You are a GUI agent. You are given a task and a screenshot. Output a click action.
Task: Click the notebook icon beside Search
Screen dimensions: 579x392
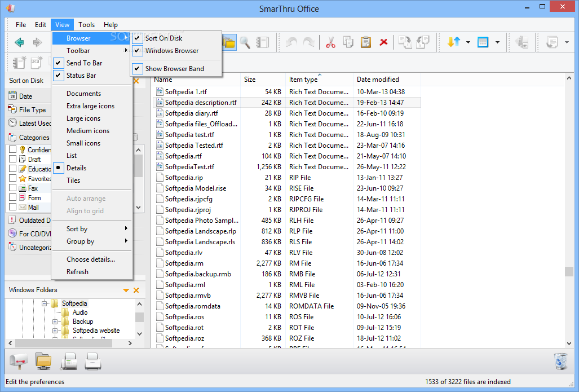tap(263, 42)
